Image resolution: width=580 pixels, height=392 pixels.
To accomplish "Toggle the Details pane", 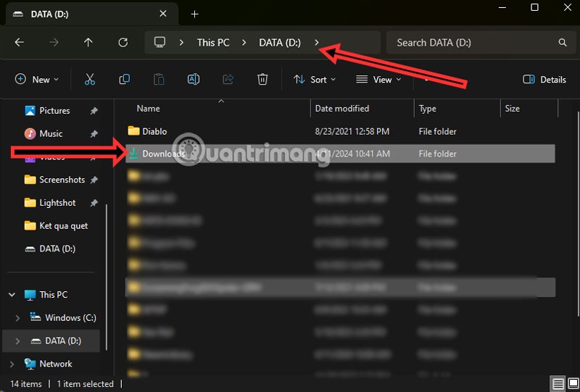I will coord(544,80).
